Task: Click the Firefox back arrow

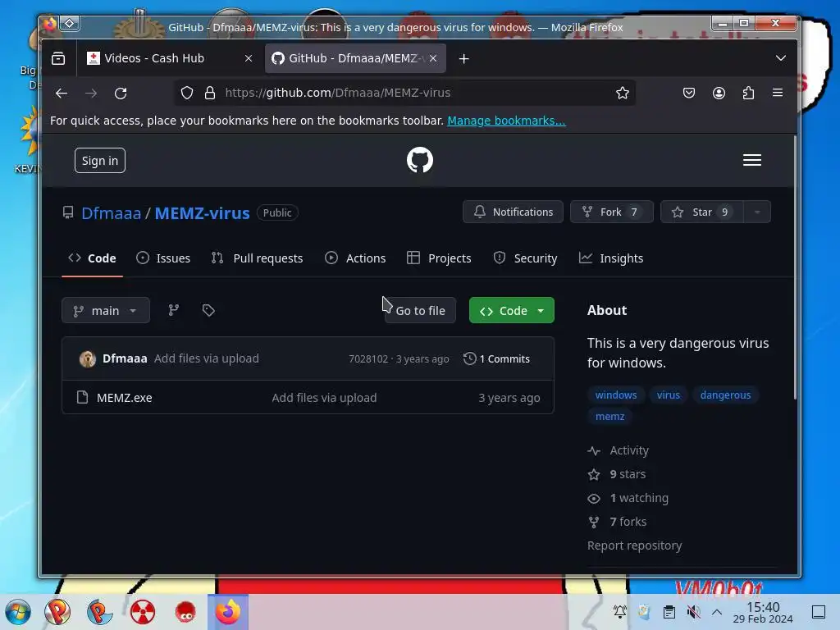Action: 62,94
